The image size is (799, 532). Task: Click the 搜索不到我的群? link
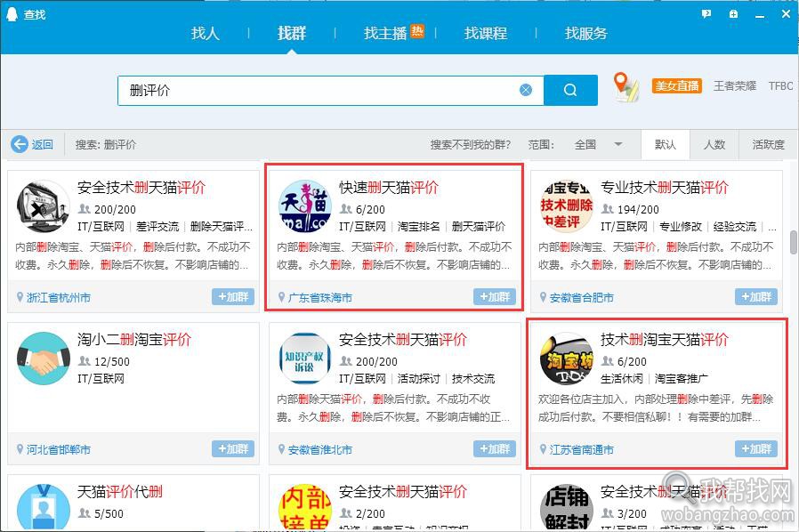tap(470, 145)
